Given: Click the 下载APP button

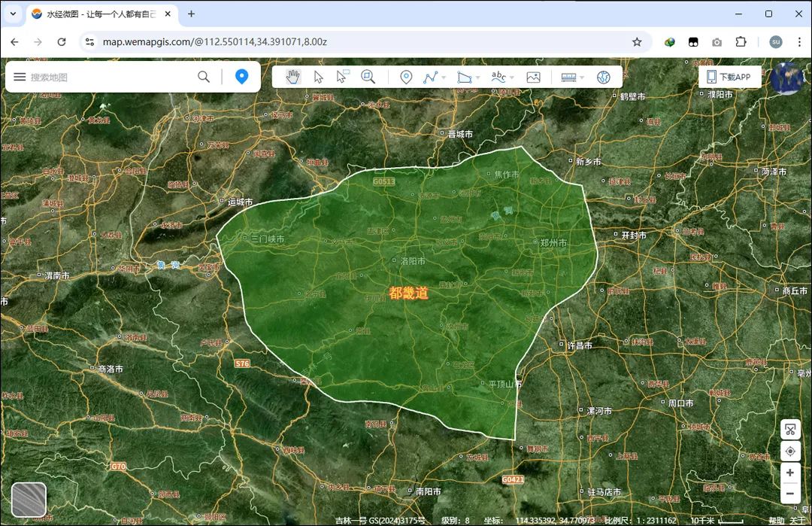Looking at the screenshot, I should (729, 77).
